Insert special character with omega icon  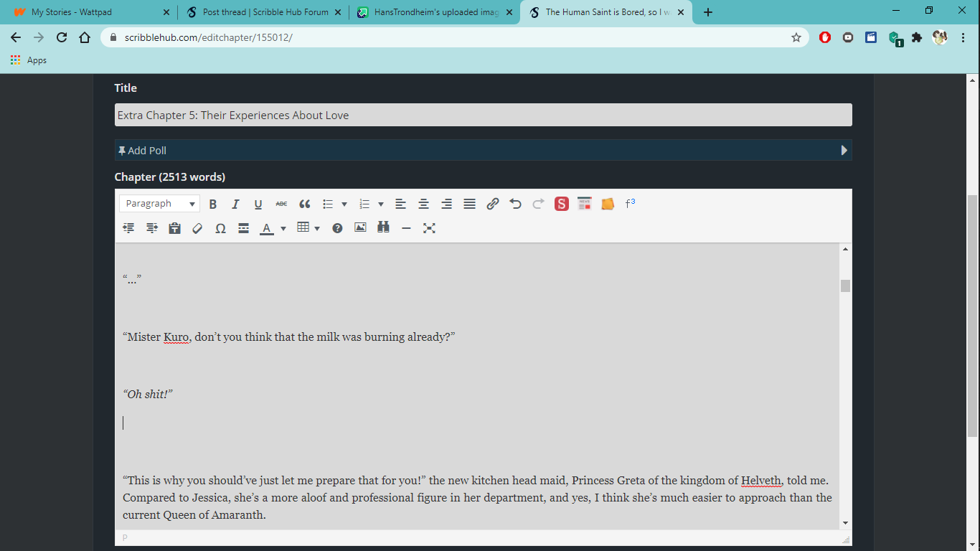coord(220,228)
